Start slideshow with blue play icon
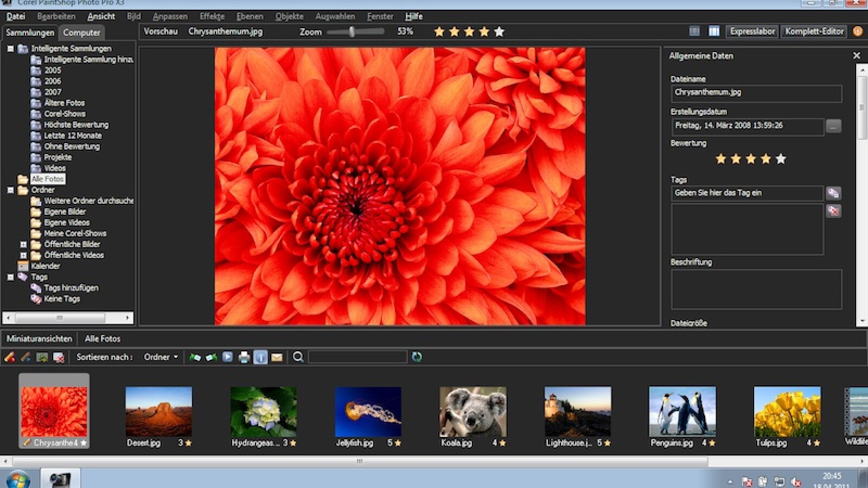 (228, 357)
